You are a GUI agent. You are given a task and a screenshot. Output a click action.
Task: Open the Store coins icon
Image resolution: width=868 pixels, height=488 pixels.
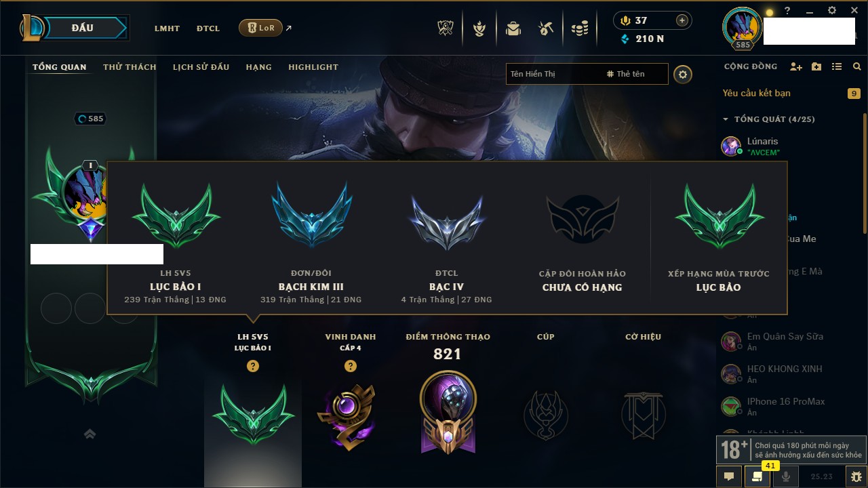[x=579, y=28]
